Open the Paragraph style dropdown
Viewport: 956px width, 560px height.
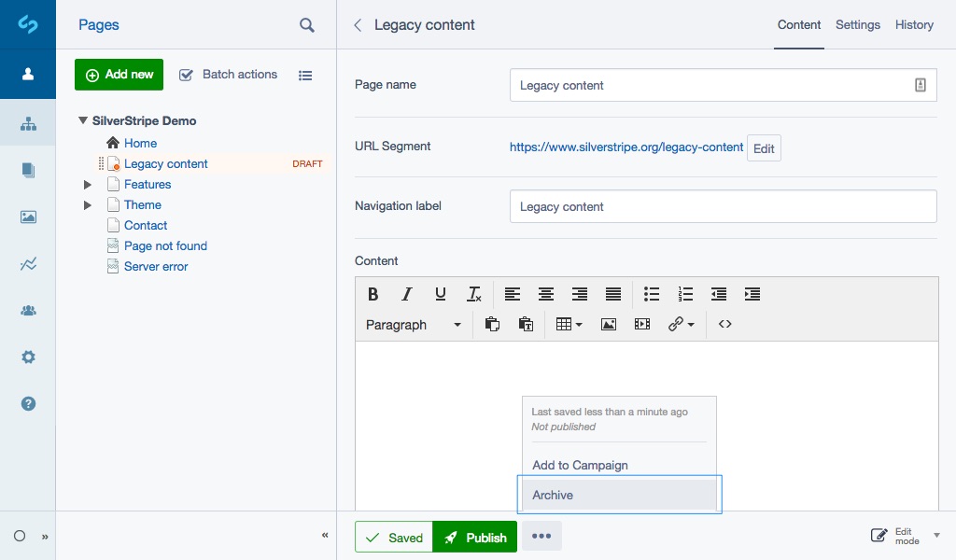pyautogui.click(x=414, y=324)
